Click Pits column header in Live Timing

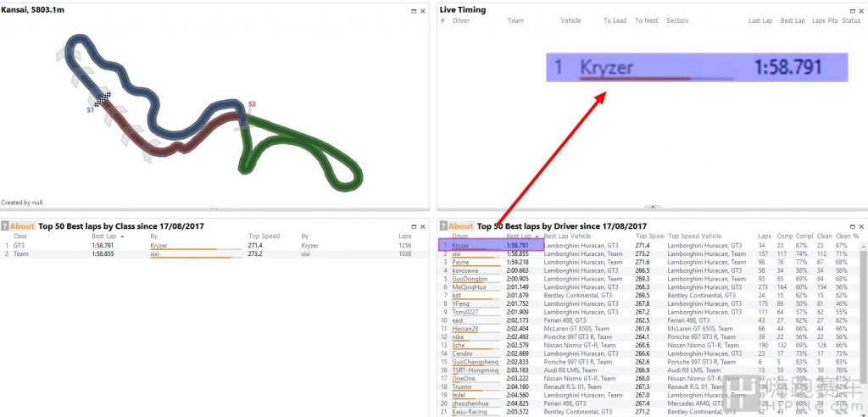[833, 20]
